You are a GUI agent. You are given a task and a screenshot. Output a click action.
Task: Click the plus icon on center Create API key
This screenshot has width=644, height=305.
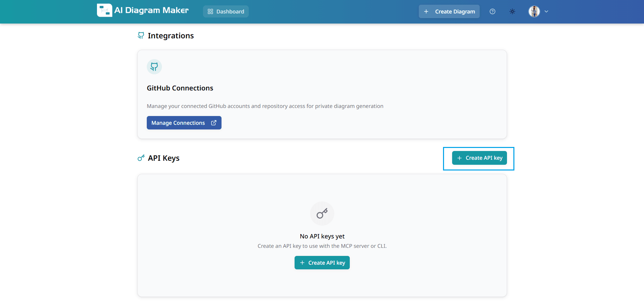302,263
